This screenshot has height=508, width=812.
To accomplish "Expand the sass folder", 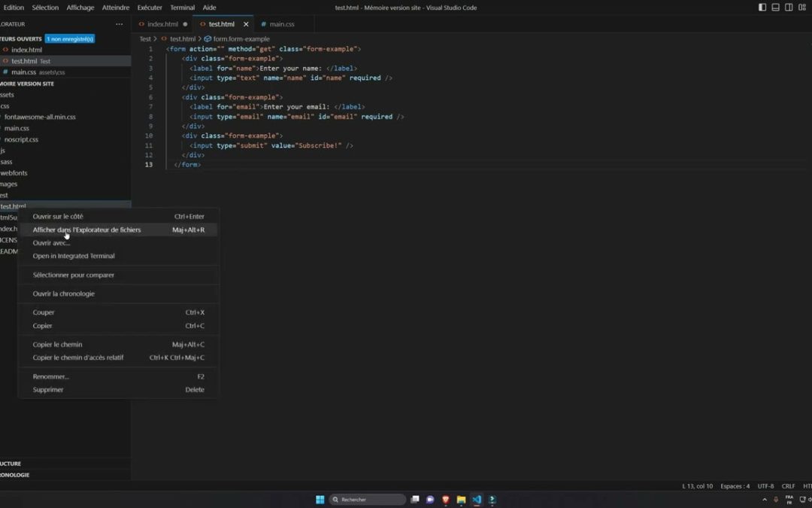I will pos(65,162).
